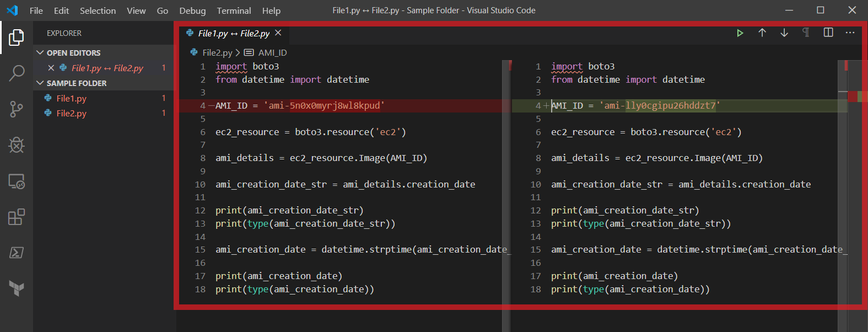The image size is (868, 332).
Task: Collapse the Sample Folder section
Action: [x=40, y=83]
